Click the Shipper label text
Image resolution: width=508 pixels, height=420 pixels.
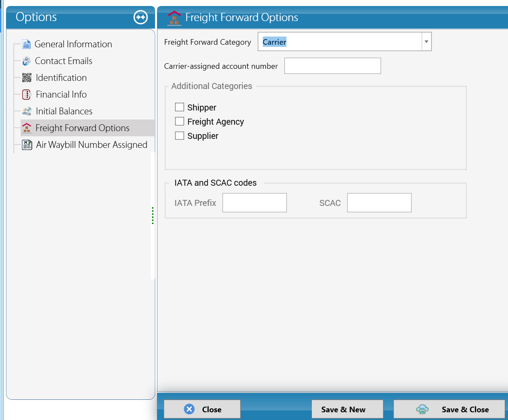[x=202, y=107]
